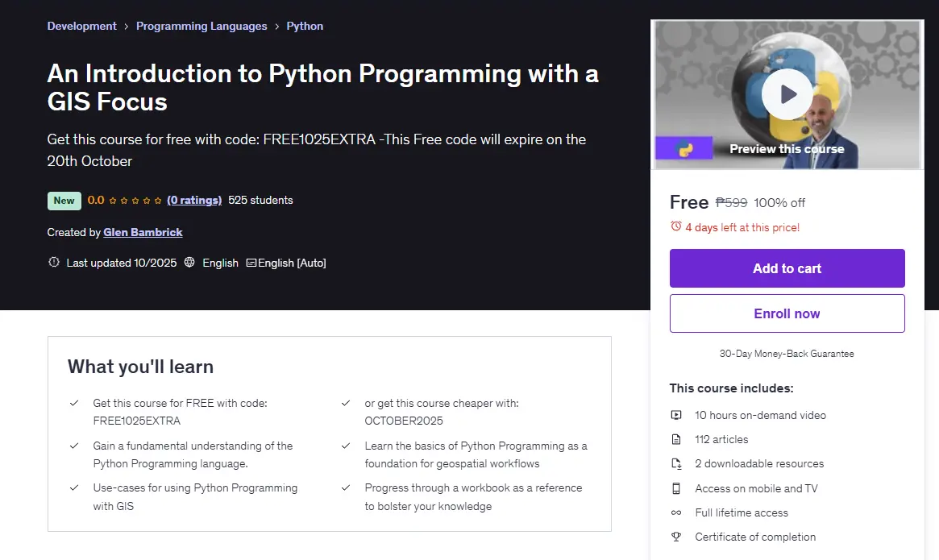
Task: Add the course to cart
Action: click(787, 268)
